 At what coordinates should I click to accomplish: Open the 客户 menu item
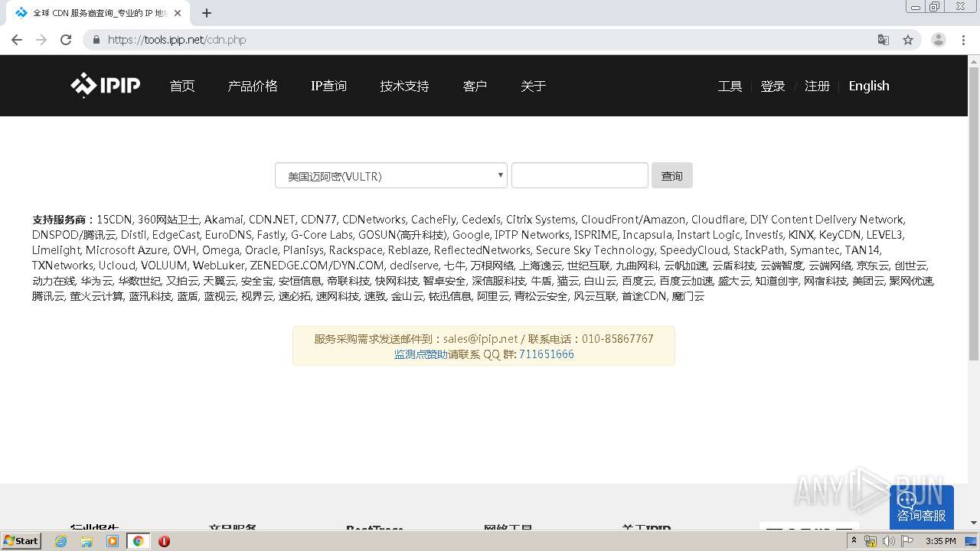475,86
